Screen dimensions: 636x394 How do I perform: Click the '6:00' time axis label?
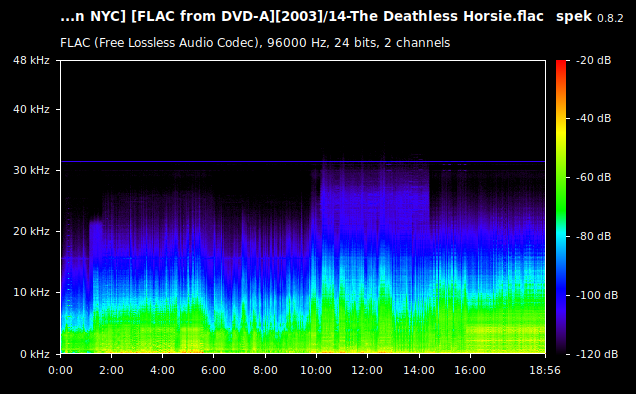[x=214, y=370]
